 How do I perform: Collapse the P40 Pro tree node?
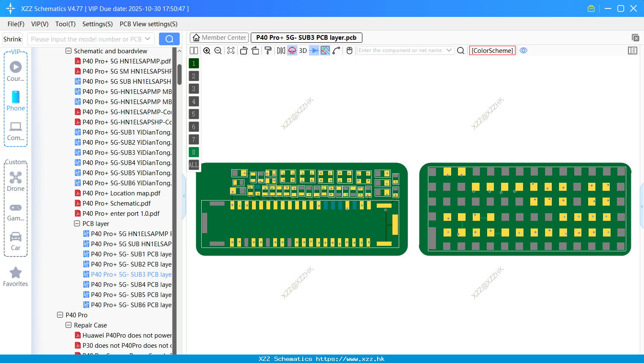pyautogui.click(x=60, y=315)
